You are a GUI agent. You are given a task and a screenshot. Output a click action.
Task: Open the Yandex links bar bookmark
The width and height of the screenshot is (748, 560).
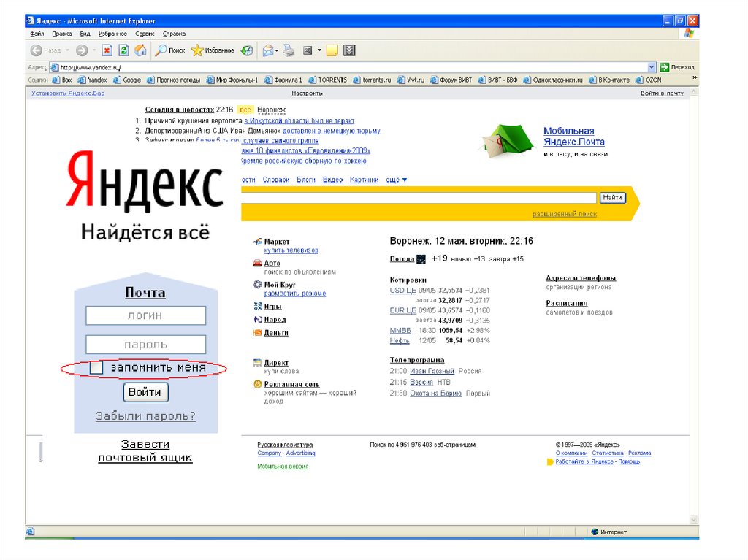point(93,80)
